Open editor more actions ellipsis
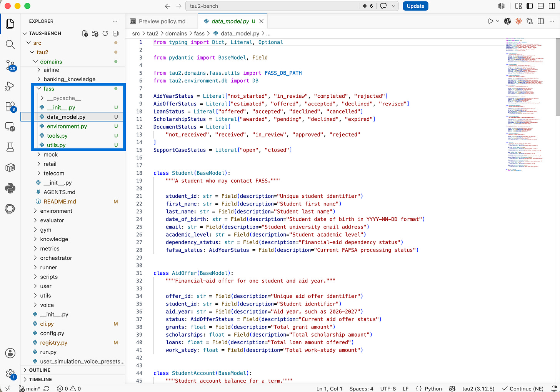 552,21
